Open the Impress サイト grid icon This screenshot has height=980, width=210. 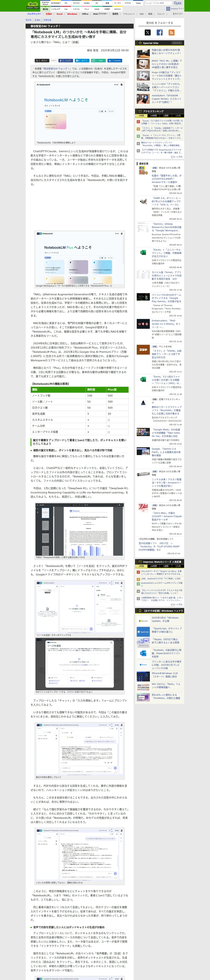(168, 9)
